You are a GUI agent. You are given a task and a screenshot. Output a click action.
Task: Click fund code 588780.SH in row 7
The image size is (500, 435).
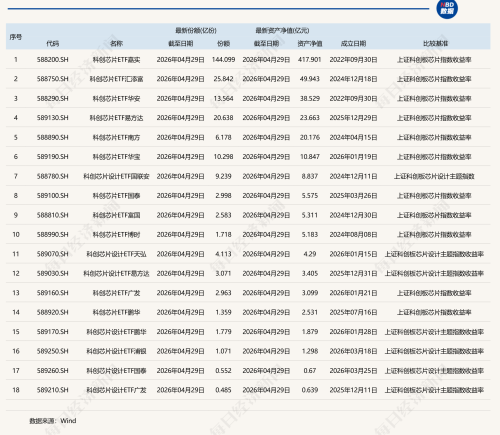[53, 176]
